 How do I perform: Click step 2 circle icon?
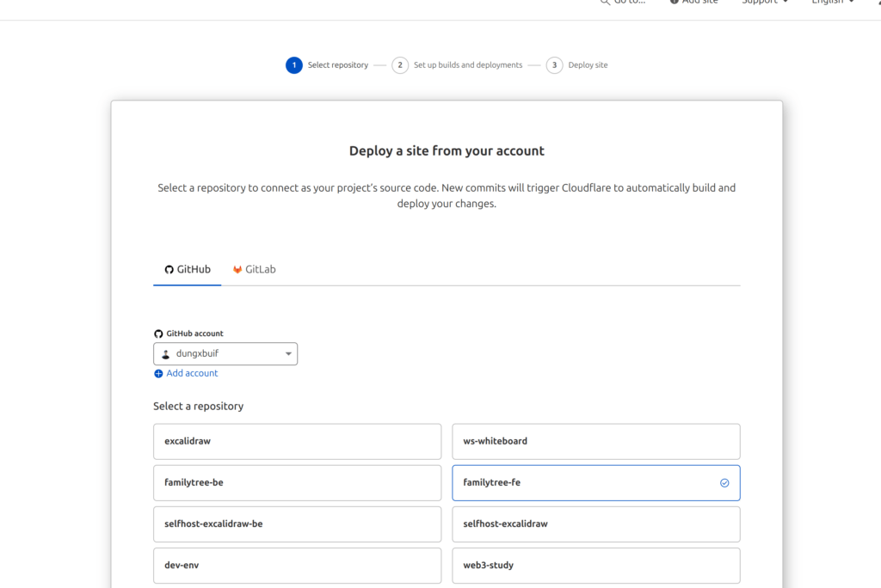(400, 65)
